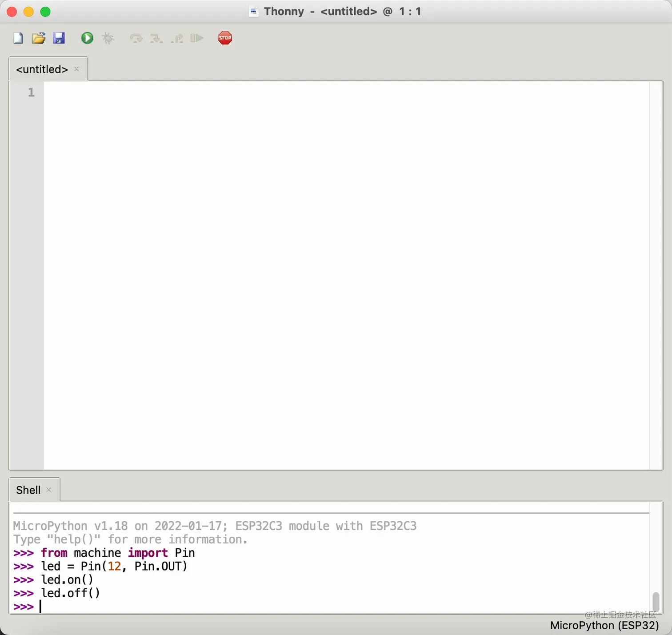Click the MicroPython (ESP32) interpreter selector
The image size is (672, 635).
[604, 625]
